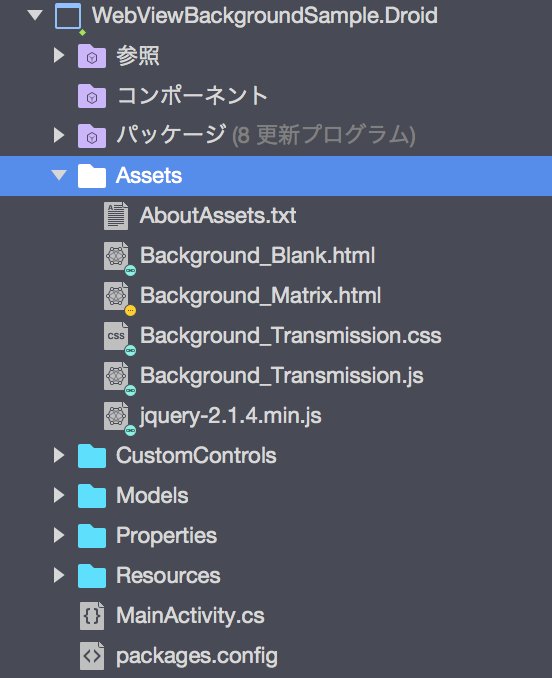This screenshot has width=552, height=678.
Task: Click the purple コンポーネント folder icon
Action: coord(92,96)
